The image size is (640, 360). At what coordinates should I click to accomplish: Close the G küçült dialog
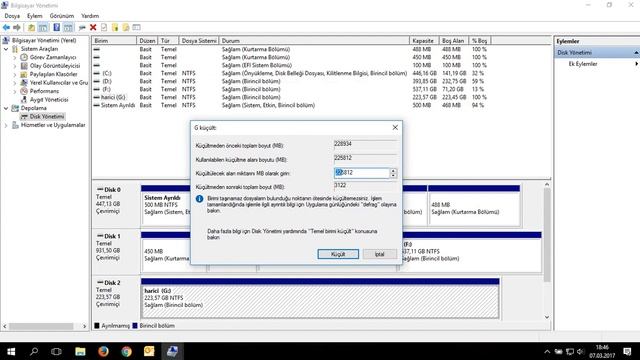pyautogui.click(x=395, y=127)
